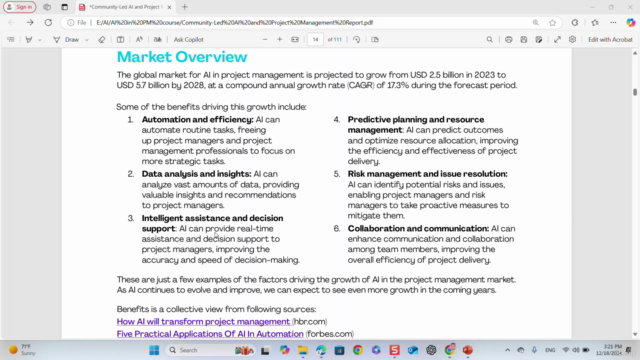Viewport: 640px width, 360px height.
Task: Close the Community-Led AI PDF tab
Action: (169, 7)
